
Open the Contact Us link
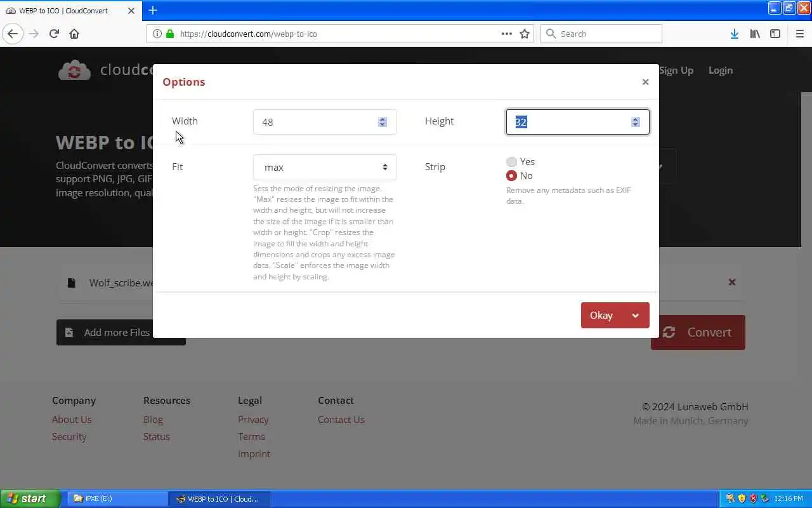click(x=341, y=420)
